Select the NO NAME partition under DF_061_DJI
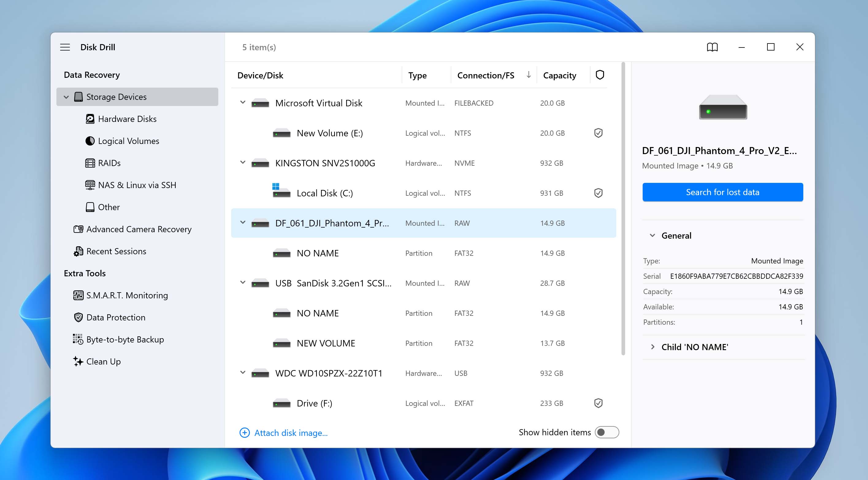868x480 pixels. click(423, 253)
